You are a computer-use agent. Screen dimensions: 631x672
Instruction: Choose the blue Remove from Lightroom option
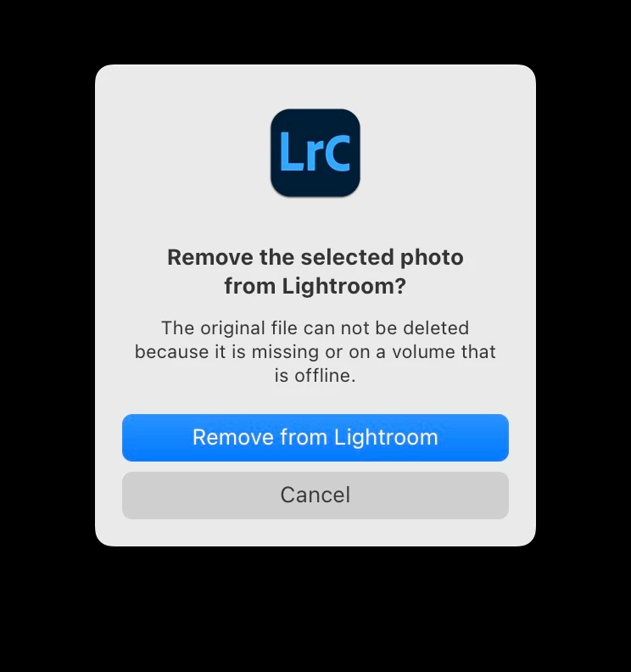(315, 438)
